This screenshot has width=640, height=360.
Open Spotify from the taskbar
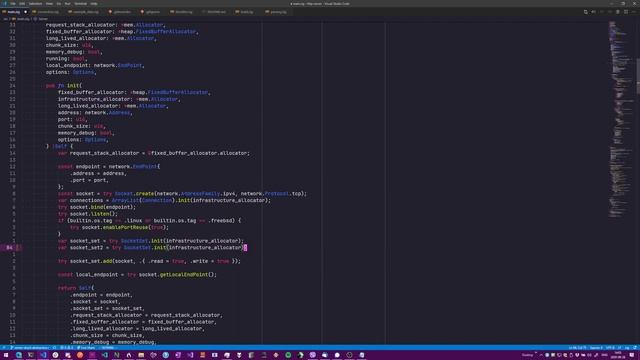288,355
